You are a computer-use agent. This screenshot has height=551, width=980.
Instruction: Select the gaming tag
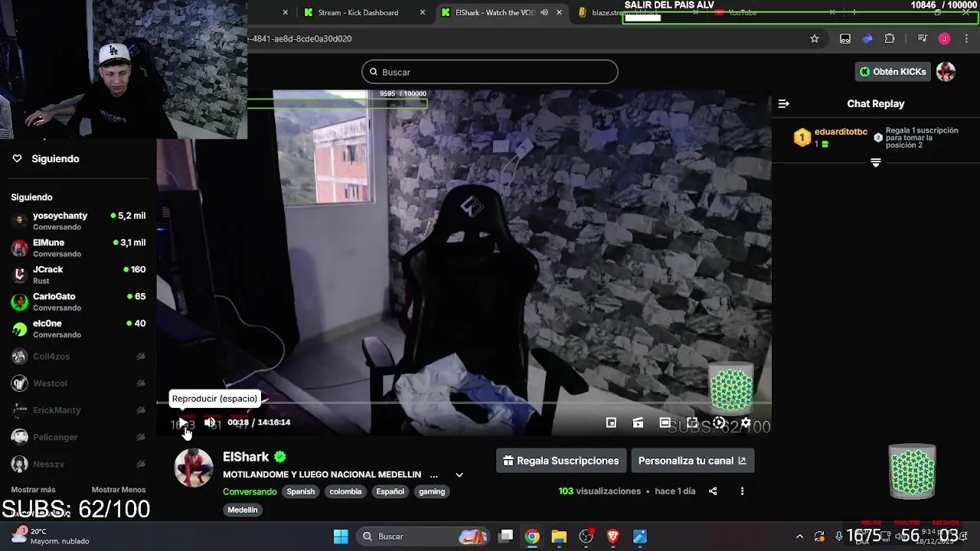point(432,491)
